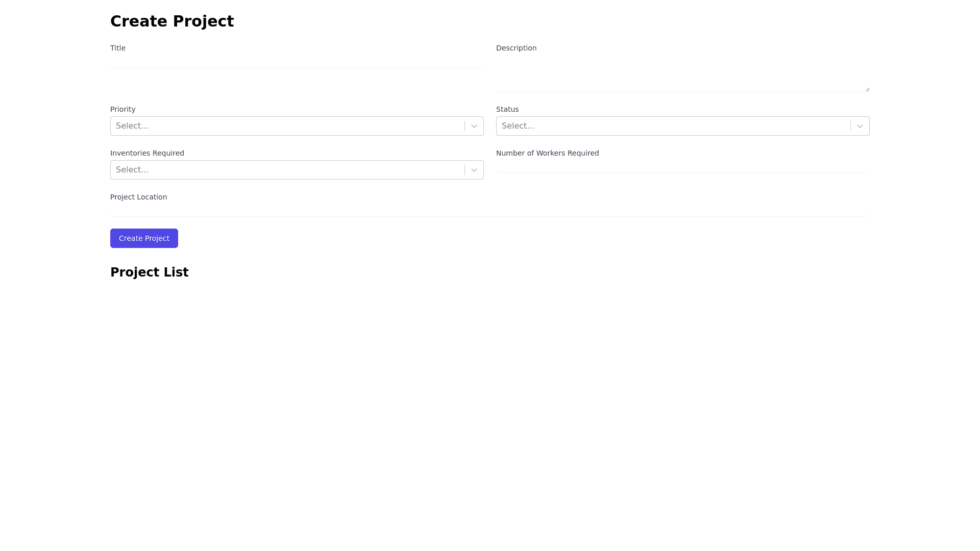Click the Project Location label
Viewport: 980px width, 551px height.
point(138,197)
